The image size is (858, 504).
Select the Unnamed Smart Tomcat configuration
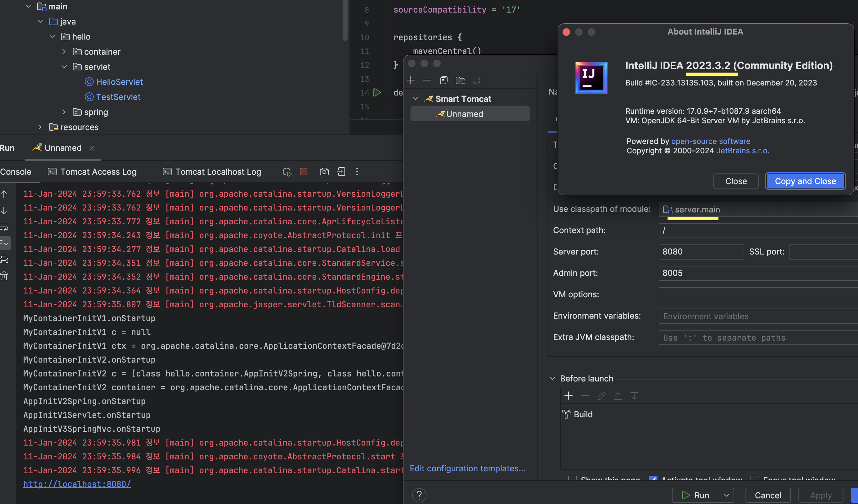470,114
